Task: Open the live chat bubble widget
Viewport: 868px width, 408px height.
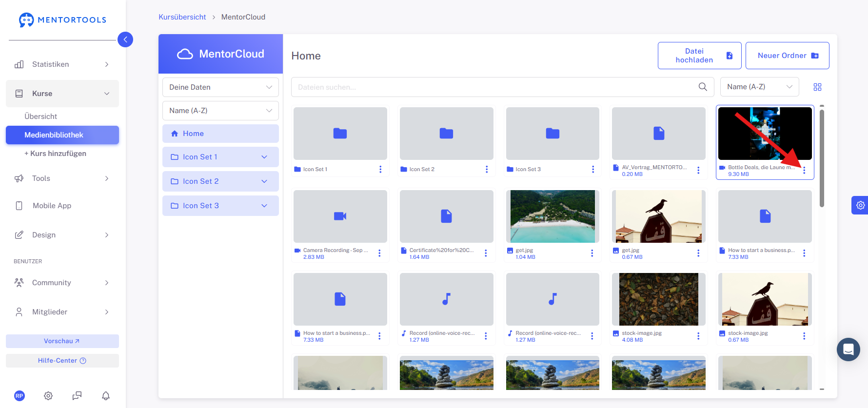Action: (x=848, y=350)
